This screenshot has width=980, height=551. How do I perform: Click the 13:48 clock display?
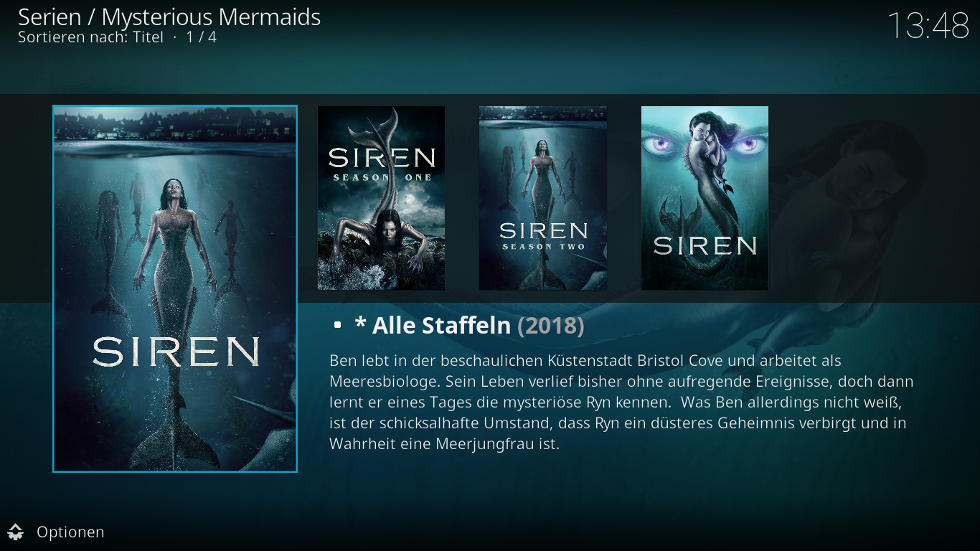pyautogui.click(x=928, y=26)
